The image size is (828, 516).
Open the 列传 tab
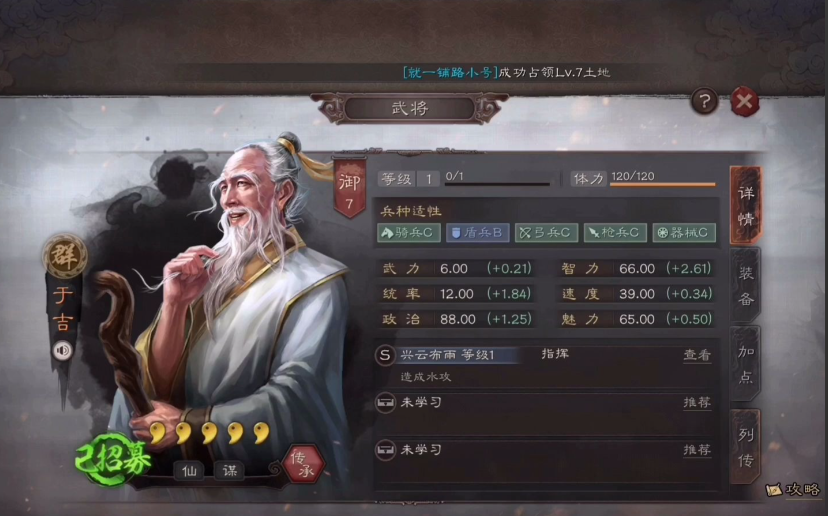tap(746, 447)
